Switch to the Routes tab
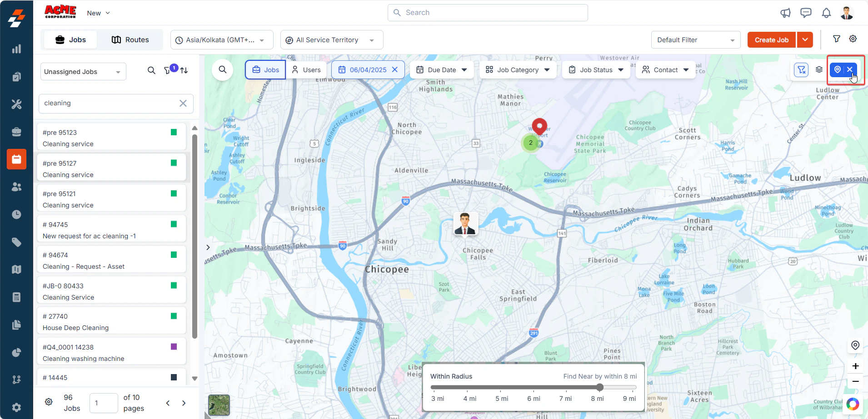Screen dimensions: 868x419 (130, 40)
